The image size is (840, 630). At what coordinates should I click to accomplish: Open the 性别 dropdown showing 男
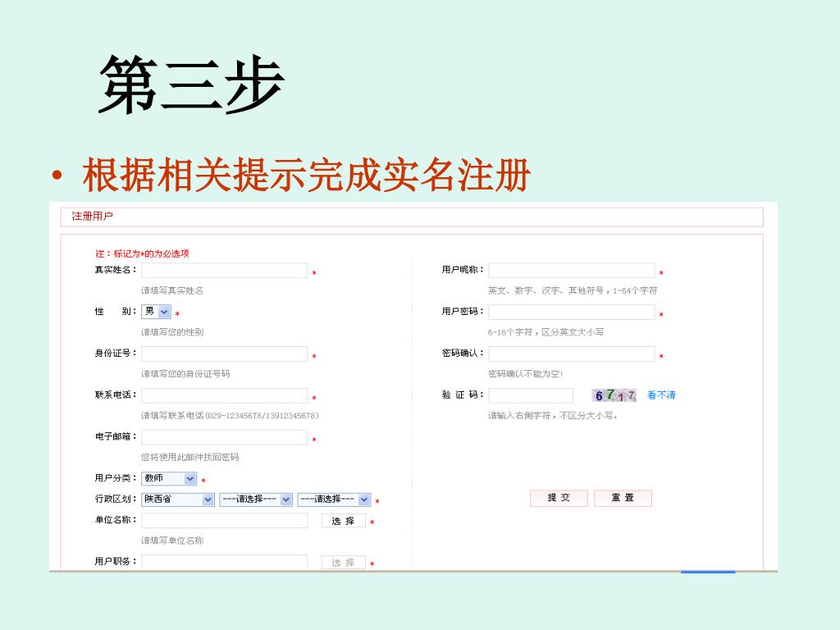click(157, 312)
